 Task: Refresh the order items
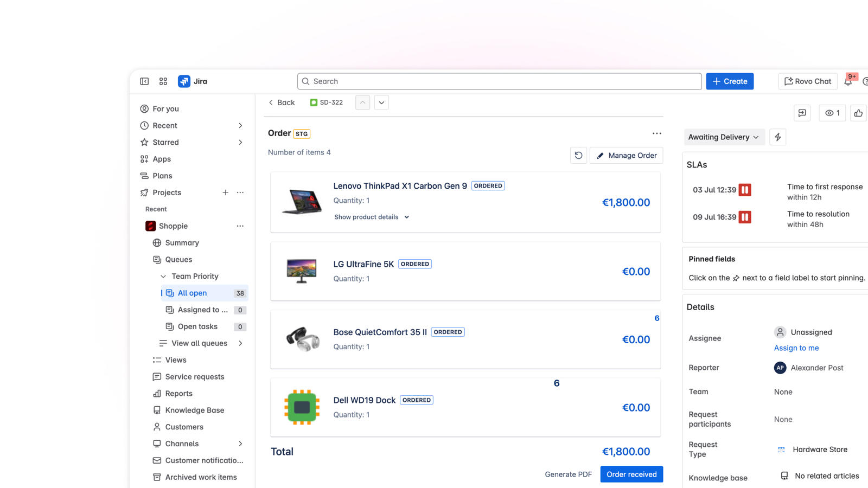click(578, 156)
